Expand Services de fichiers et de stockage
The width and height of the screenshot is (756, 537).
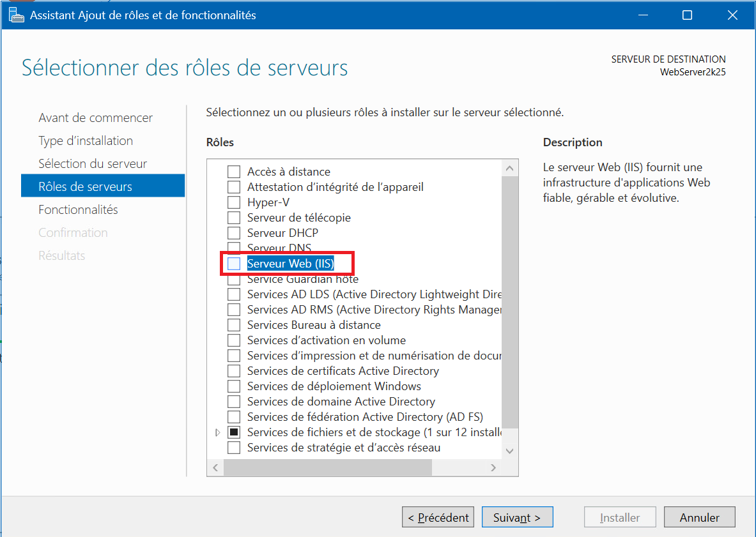pyautogui.click(x=218, y=432)
